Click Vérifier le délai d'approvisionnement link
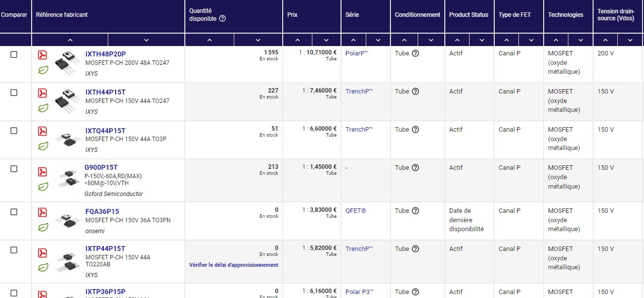This screenshot has height=298, width=644. click(x=234, y=265)
